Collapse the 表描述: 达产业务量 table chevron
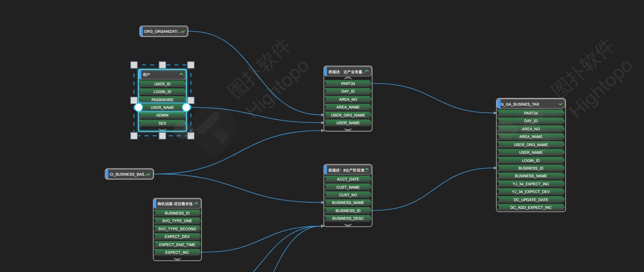 tap(366, 72)
